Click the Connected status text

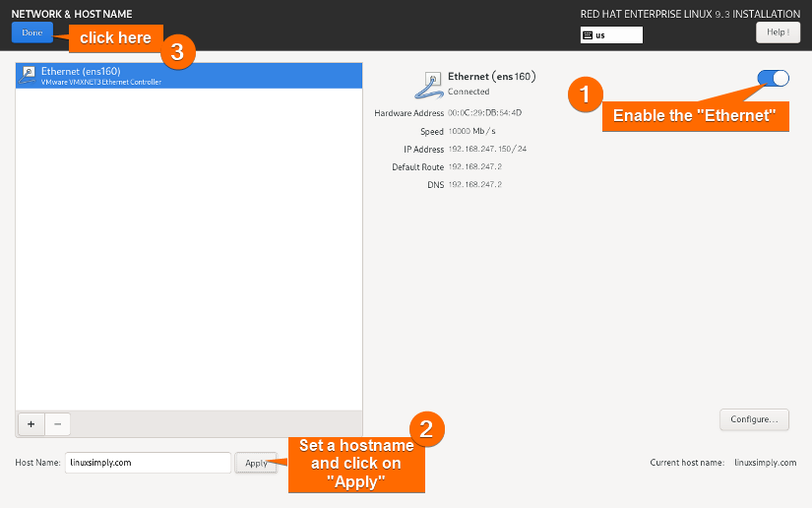[468, 92]
